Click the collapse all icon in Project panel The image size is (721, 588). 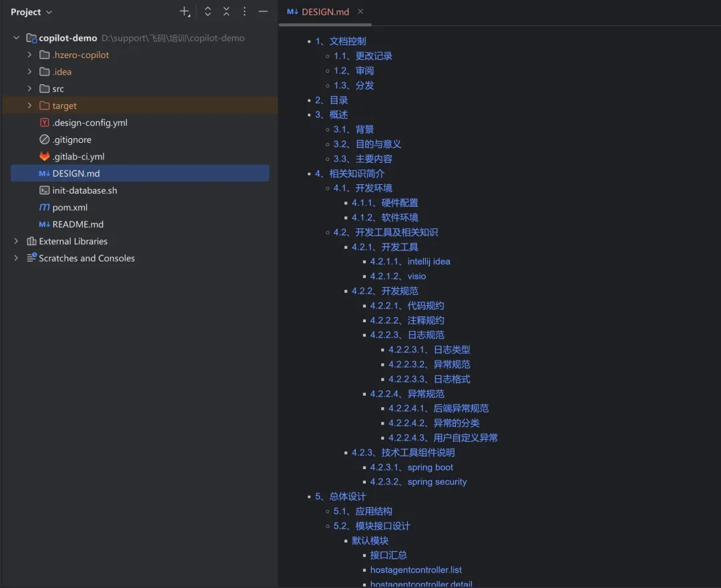point(226,12)
